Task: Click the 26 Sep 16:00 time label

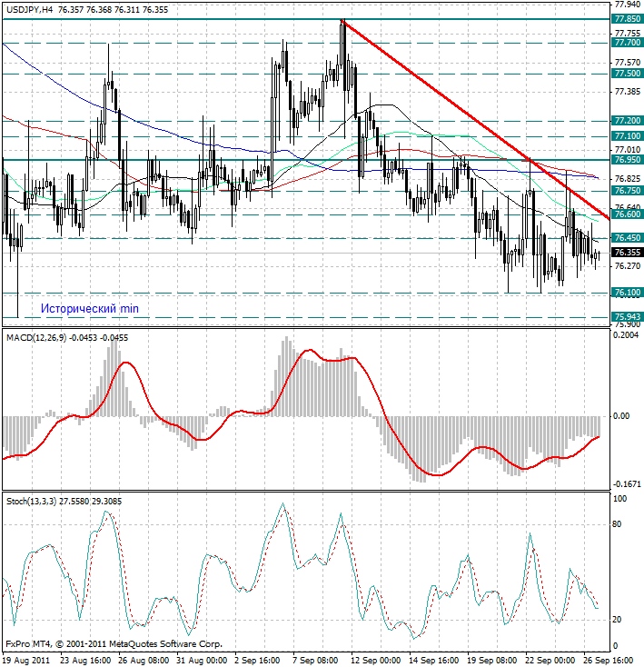Action: tap(609, 661)
